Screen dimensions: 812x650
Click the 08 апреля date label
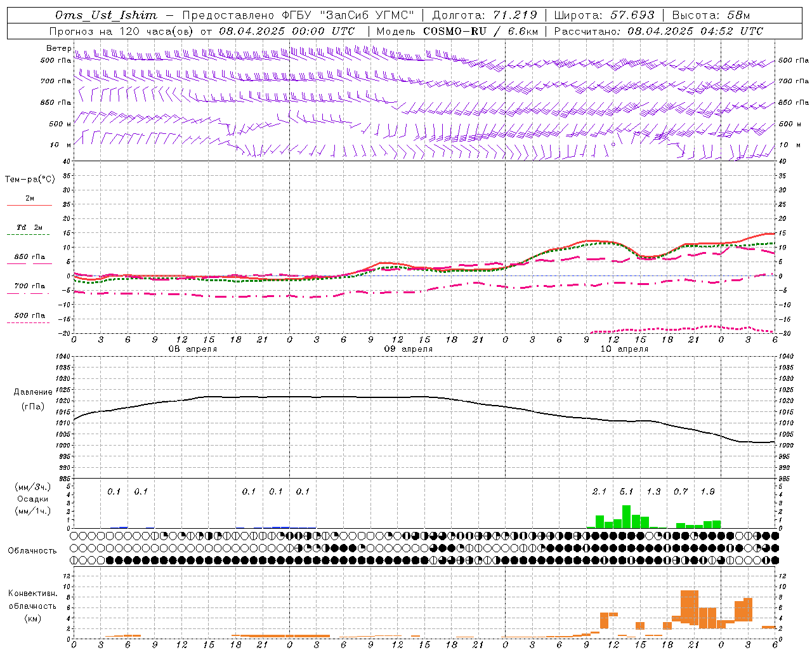tap(193, 349)
